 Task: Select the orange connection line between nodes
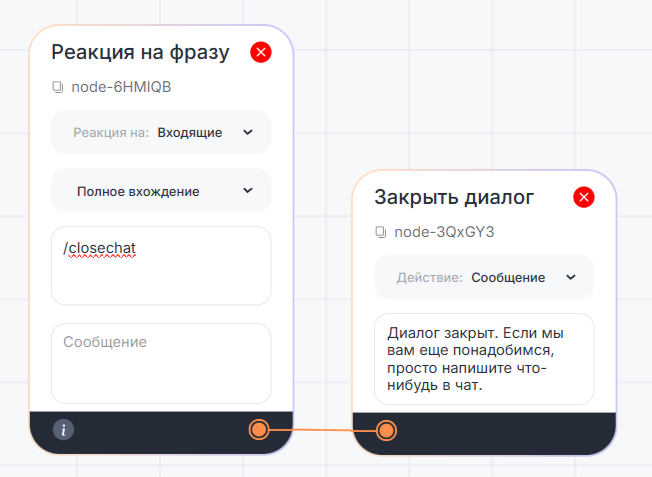point(322,430)
